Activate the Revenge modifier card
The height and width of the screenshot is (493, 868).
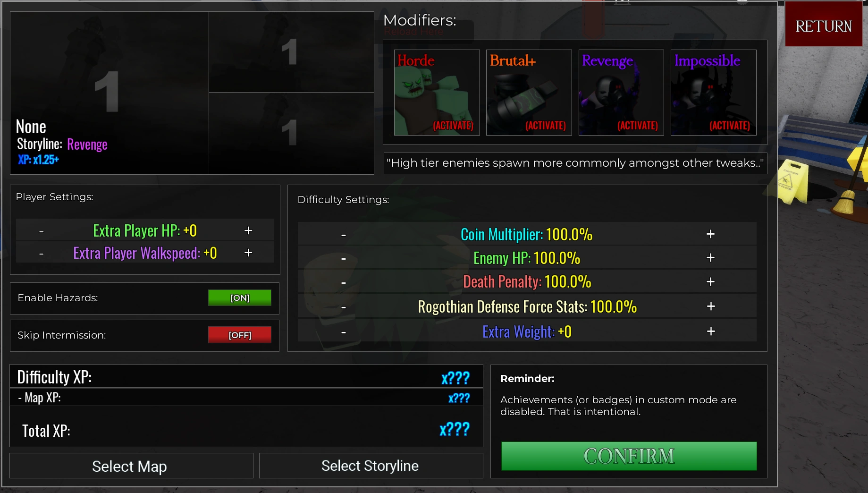coord(621,93)
